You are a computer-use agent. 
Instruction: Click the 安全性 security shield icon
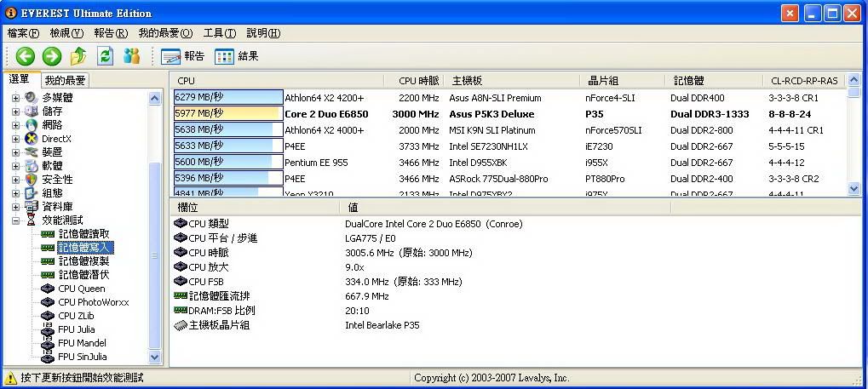tap(32, 180)
